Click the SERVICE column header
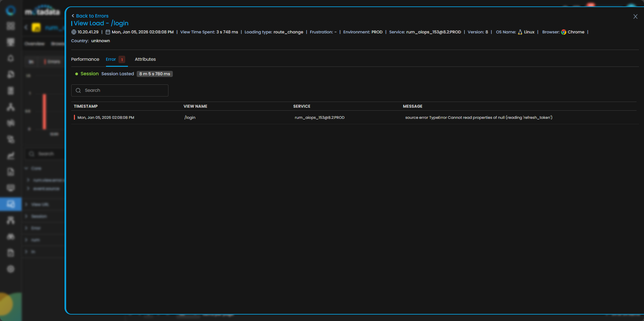Viewport: 644px width, 321px height. (302, 106)
